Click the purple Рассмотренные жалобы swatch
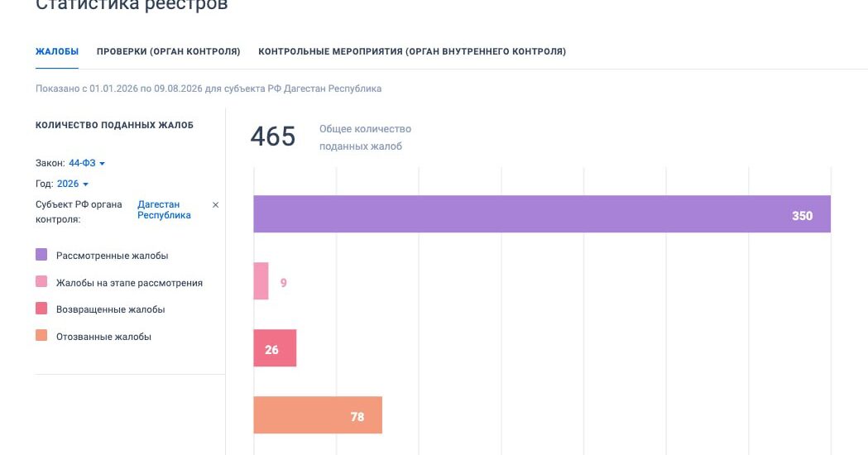Image resolution: width=868 pixels, height=455 pixels. click(41, 254)
